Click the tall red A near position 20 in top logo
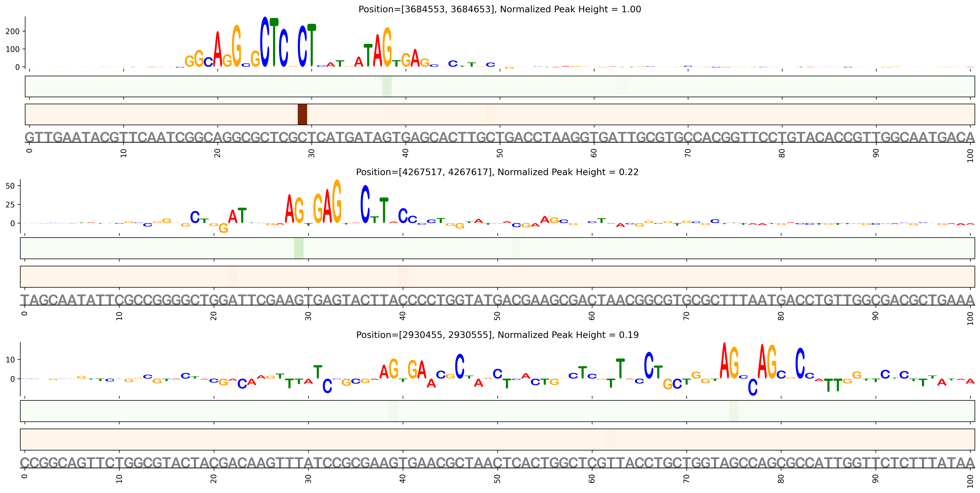This screenshot has height=493, width=980. pos(217,49)
